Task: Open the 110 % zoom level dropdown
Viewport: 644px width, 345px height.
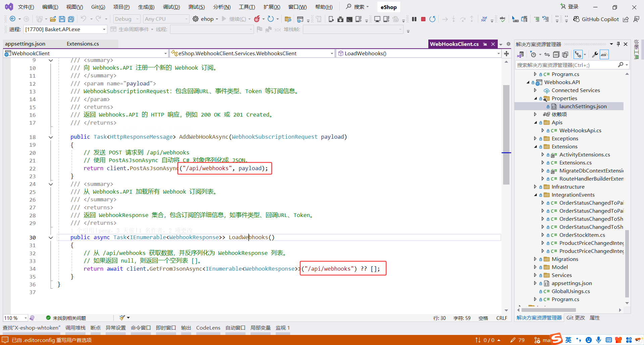Action: point(15,318)
